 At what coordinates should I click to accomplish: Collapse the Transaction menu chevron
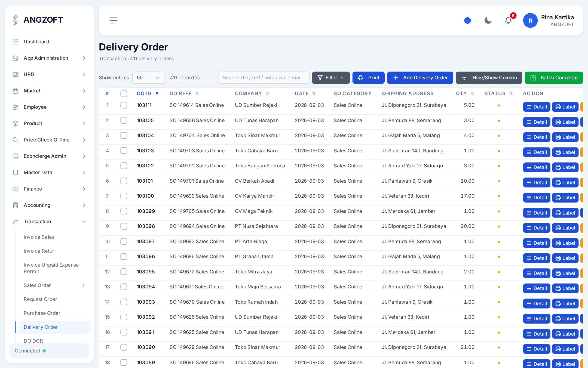point(84,222)
